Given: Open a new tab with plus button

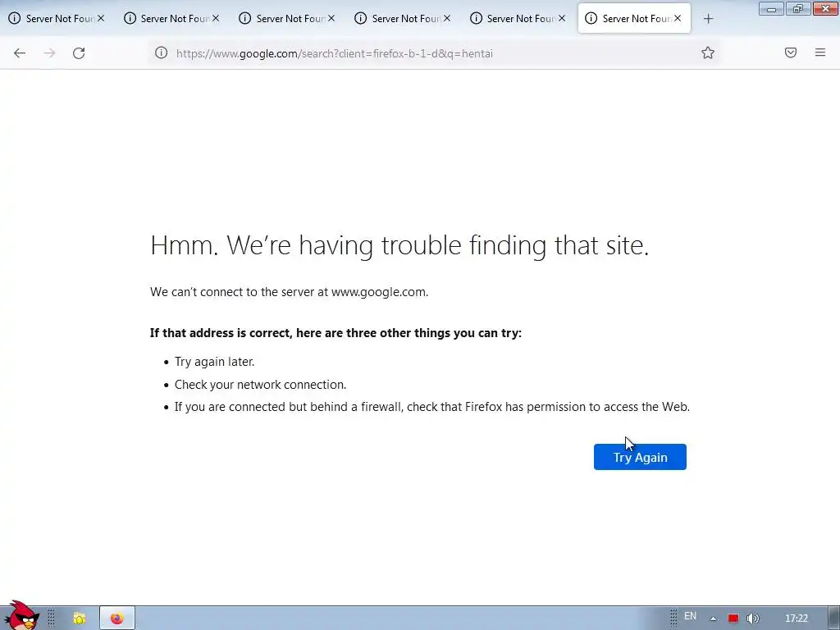Looking at the screenshot, I should [x=708, y=19].
